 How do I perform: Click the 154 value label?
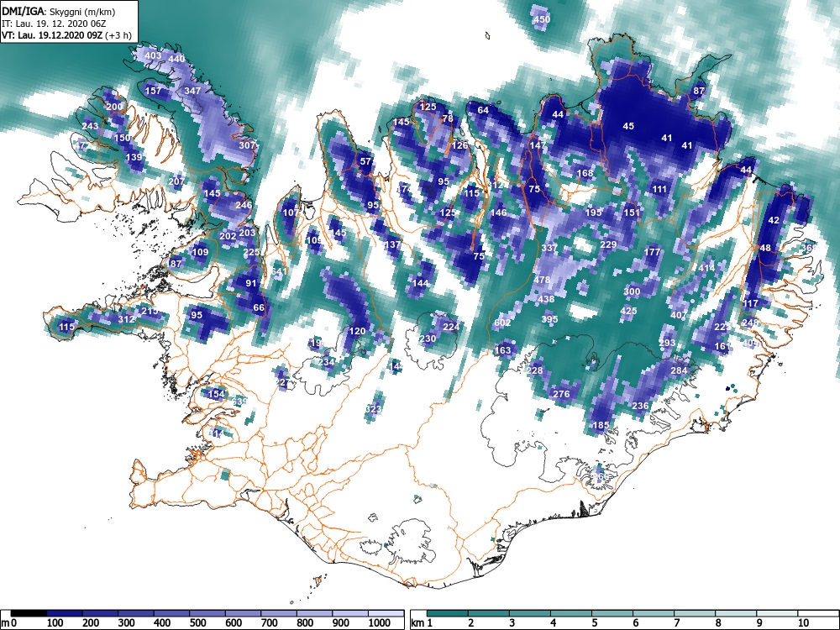(x=216, y=394)
